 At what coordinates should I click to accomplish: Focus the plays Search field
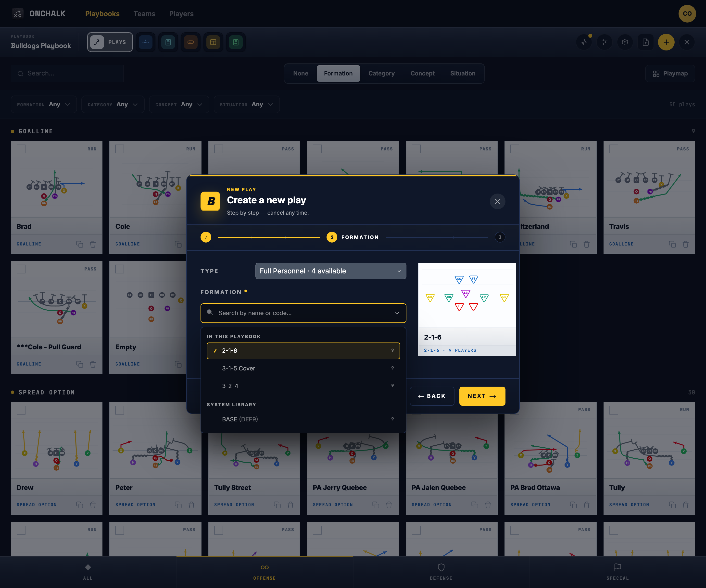(x=67, y=73)
